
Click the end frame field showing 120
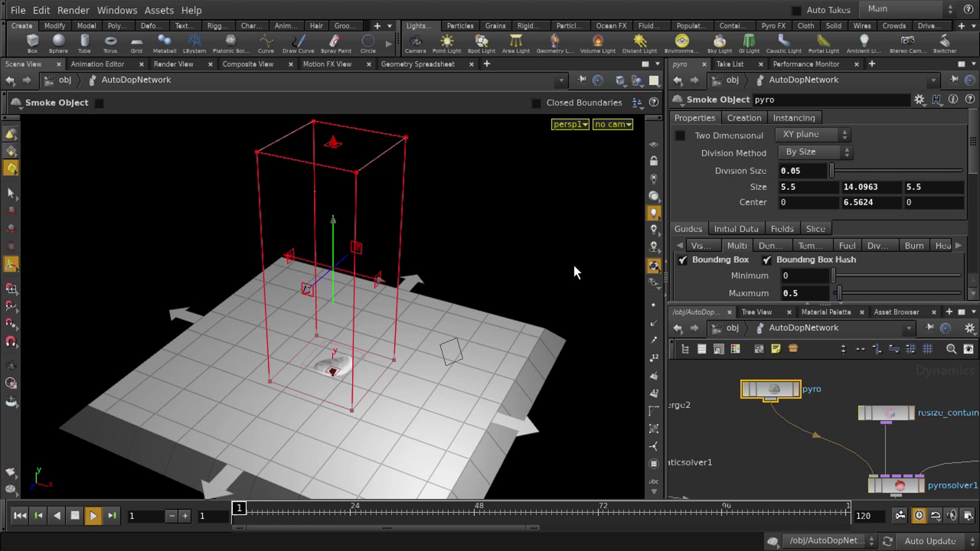pyautogui.click(x=869, y=516)
